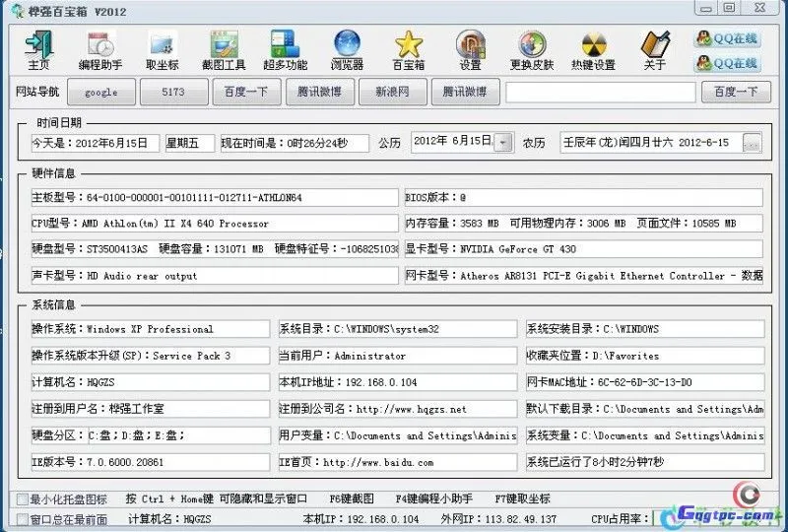This screenshot has width=788, height=532.
Task: Open the 主页 home icon
Action: (x=38, y=50)
